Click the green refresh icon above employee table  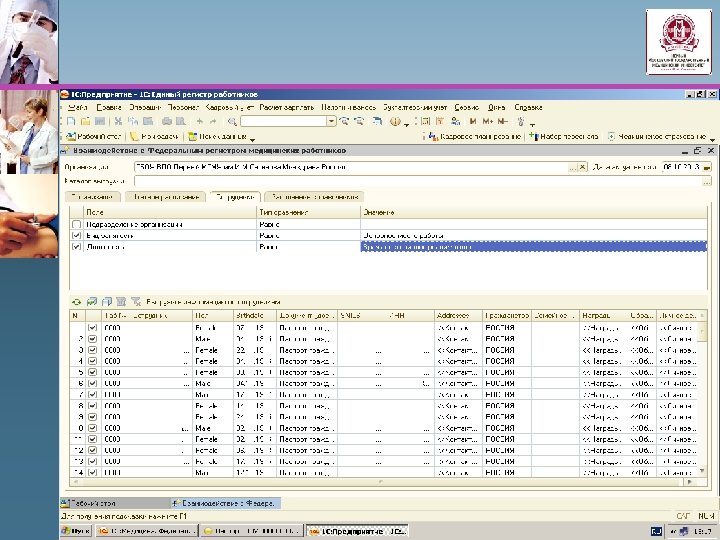coord(75,301)
